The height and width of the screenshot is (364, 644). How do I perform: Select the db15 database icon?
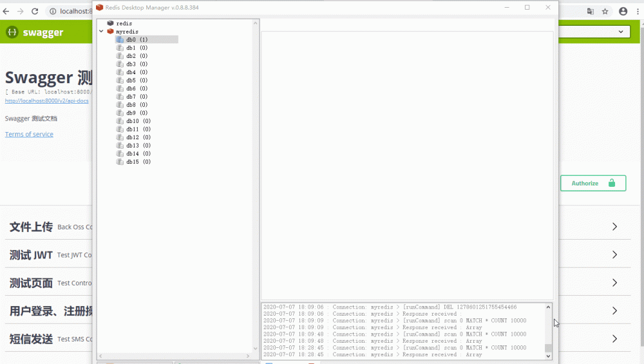pos(120,162)
